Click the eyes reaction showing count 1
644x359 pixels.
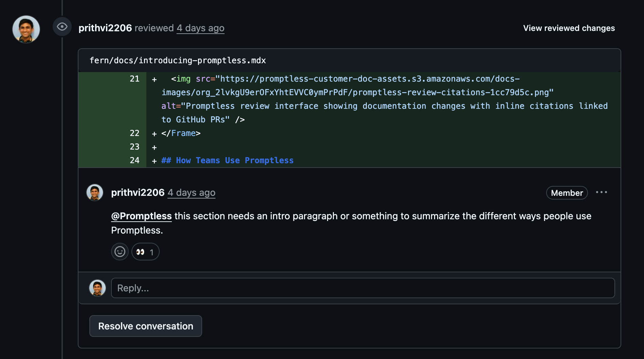[145, 252]
